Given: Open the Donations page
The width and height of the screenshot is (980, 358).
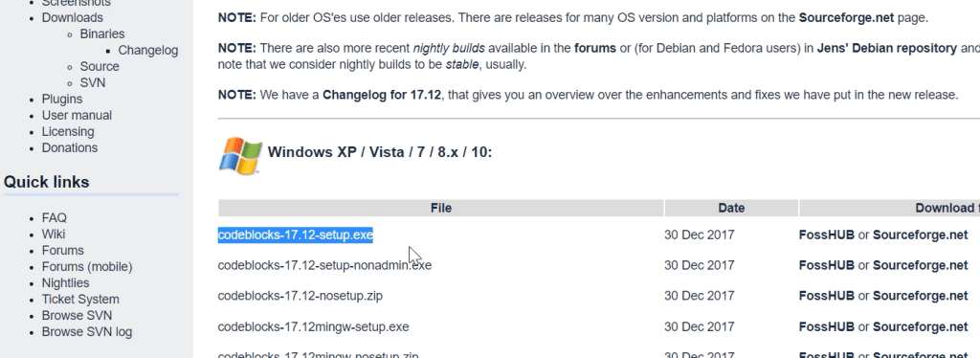Looking at the screenshot, I should pyautogui.click(x=70, y=147).
